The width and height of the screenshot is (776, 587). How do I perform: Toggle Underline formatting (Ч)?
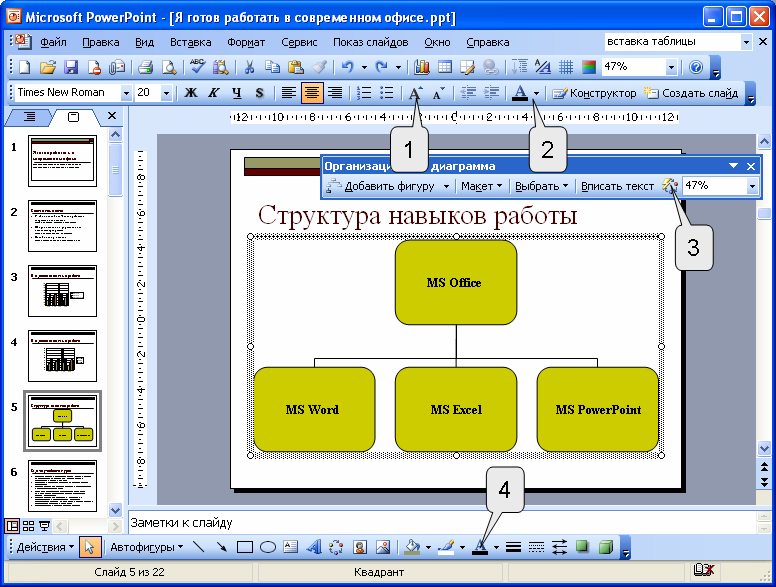(237, 93)
